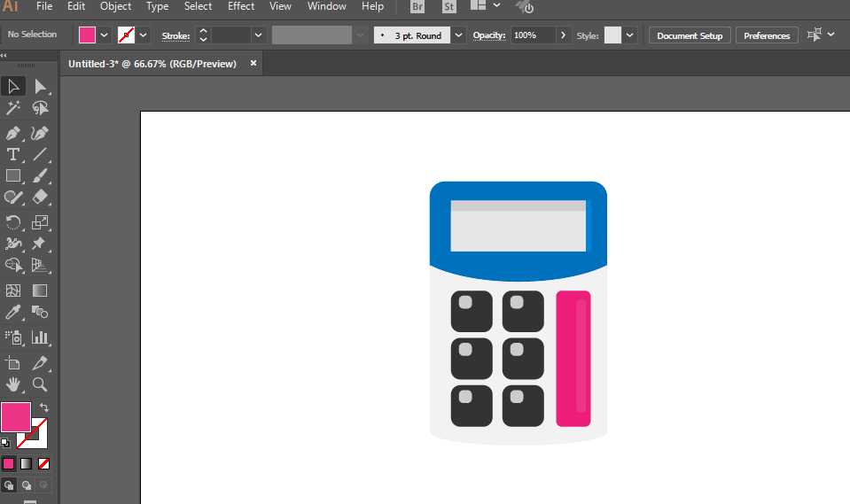Select the Pen tool

pyautogui.click(x=13, y=134)
